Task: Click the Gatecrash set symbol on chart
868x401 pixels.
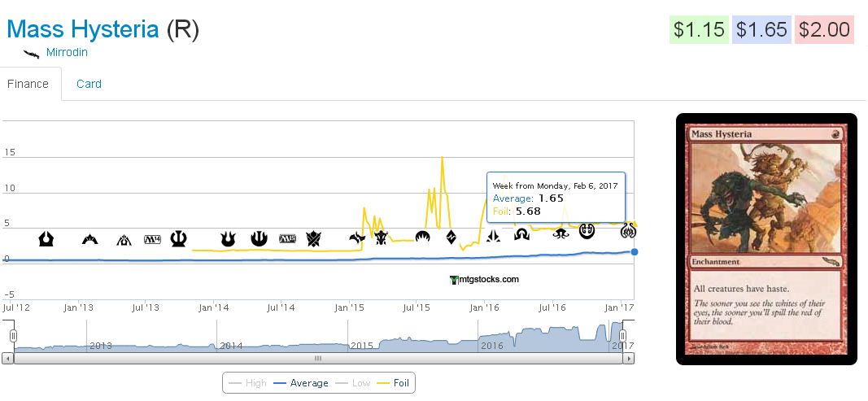Action: 90,239
